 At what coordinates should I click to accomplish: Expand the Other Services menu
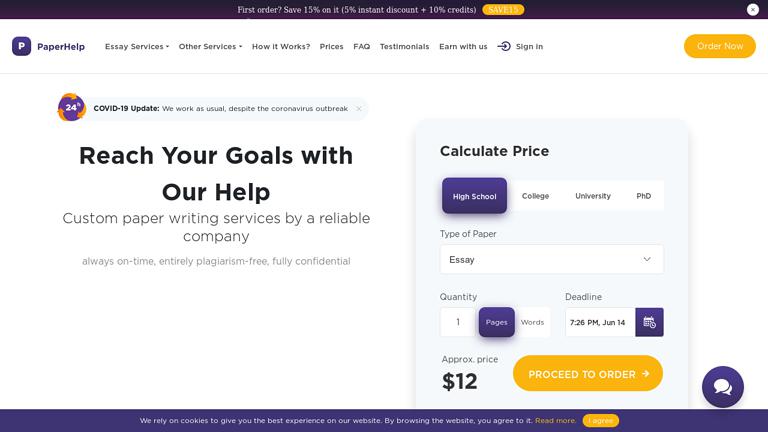click(210, 46)
